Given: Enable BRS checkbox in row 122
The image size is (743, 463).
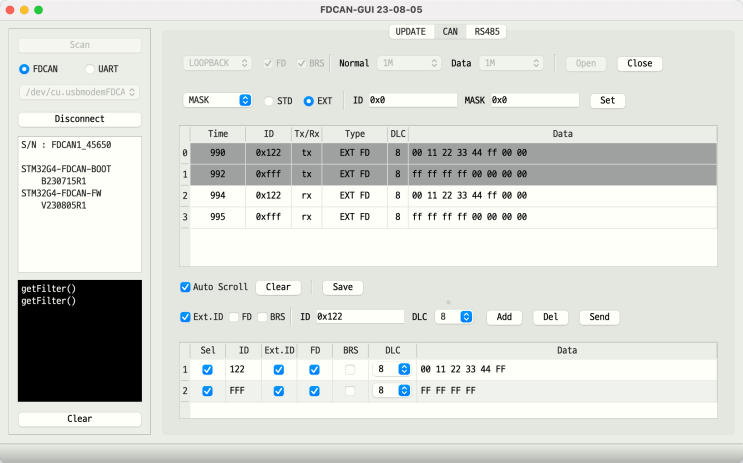Looking at the screenshot, I should [x=350, y=370].
